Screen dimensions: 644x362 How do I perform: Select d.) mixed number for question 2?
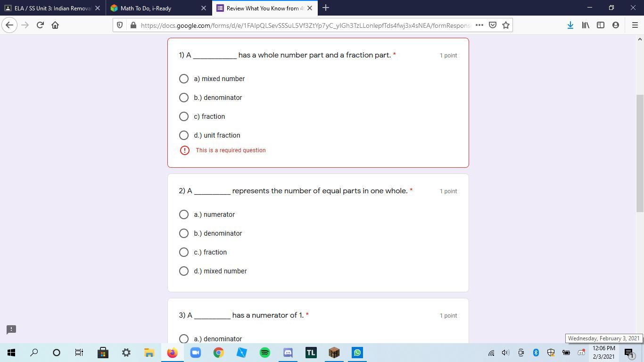pyautogui.click(x=184, y=271)
